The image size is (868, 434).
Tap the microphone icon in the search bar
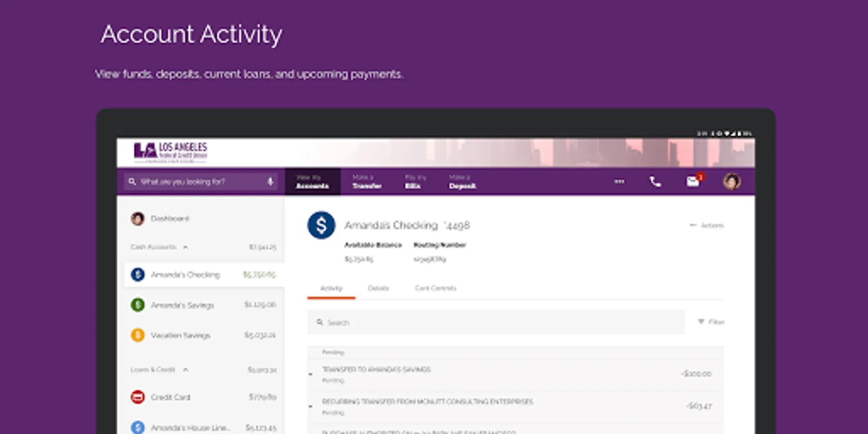pos(270,182)
